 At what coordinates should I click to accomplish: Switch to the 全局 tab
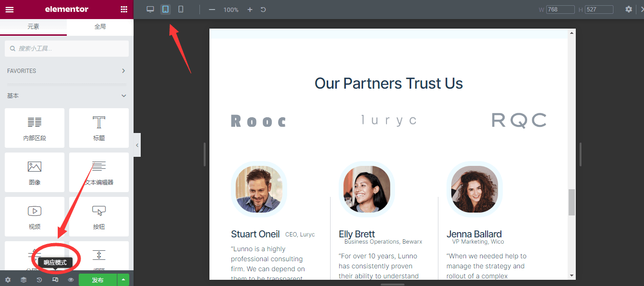(x=100, y=27)
